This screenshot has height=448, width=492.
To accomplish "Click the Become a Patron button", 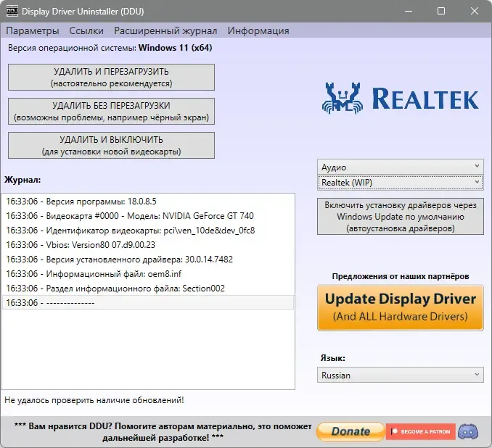I will (420, 431).
